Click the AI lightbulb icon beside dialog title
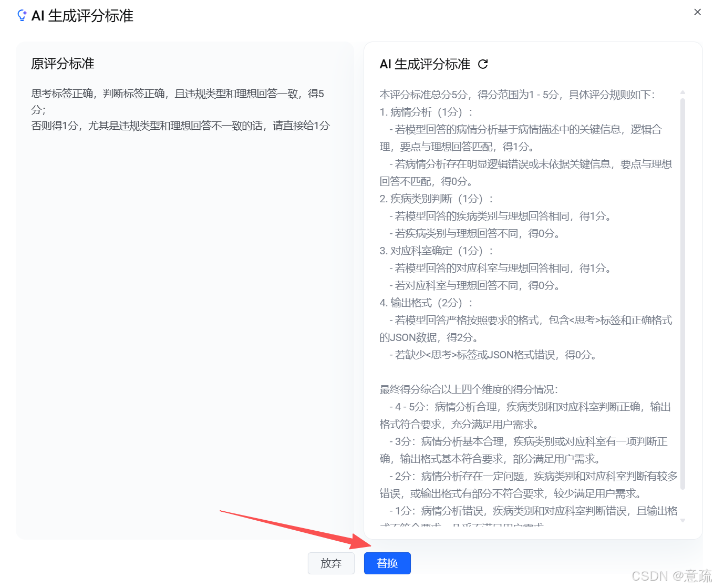Viewport: 714px width, 588px height. [x=21, y=16]
